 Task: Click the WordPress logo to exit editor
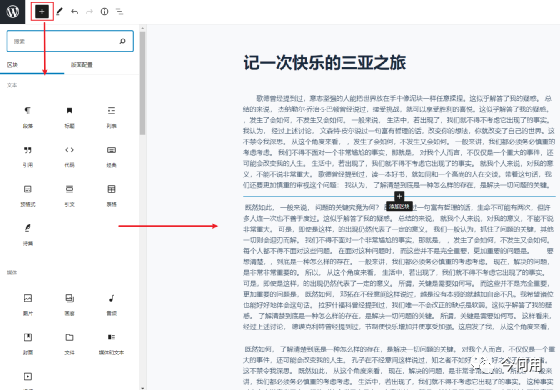[12, 12]
